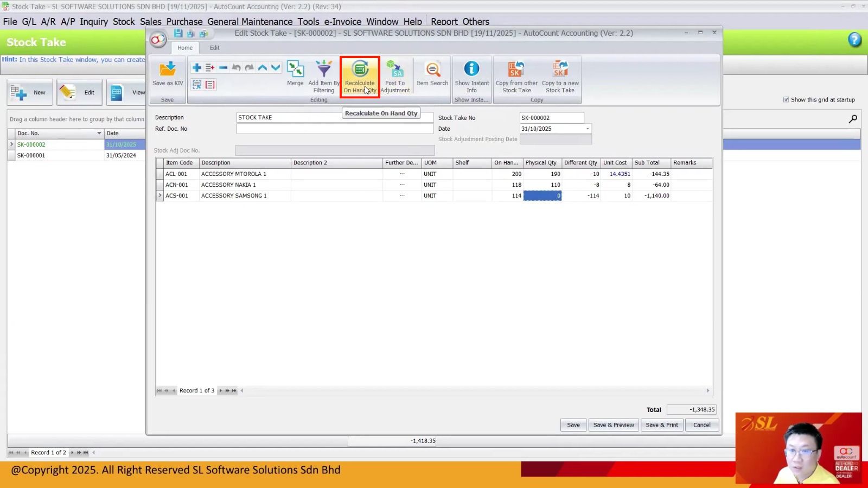The image size is (868, 488).
Task: Click the Stock Take No field
Action: pyautogui.click(x=552, y=118)
